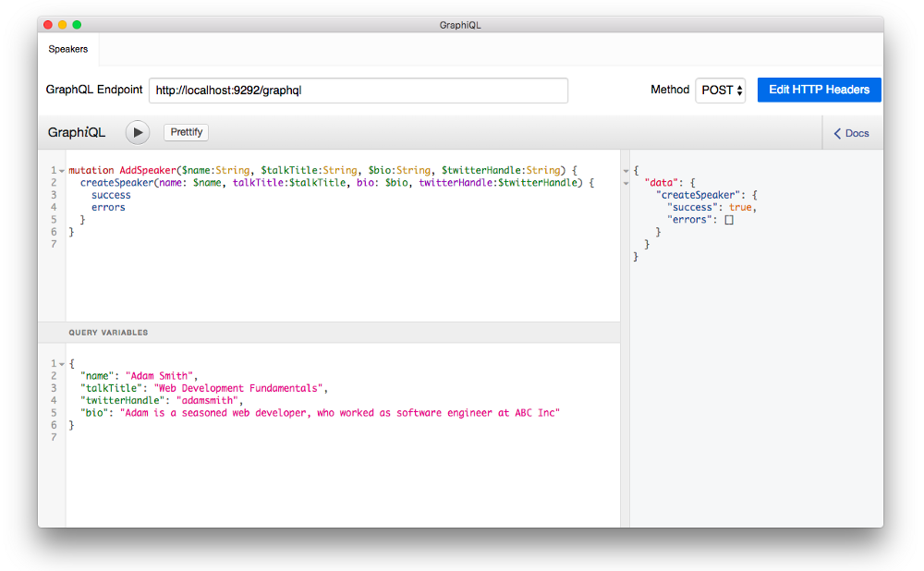Click "Adam Smith" value in variables
This screenshot has width=924, height=571.
pos(159,376)
